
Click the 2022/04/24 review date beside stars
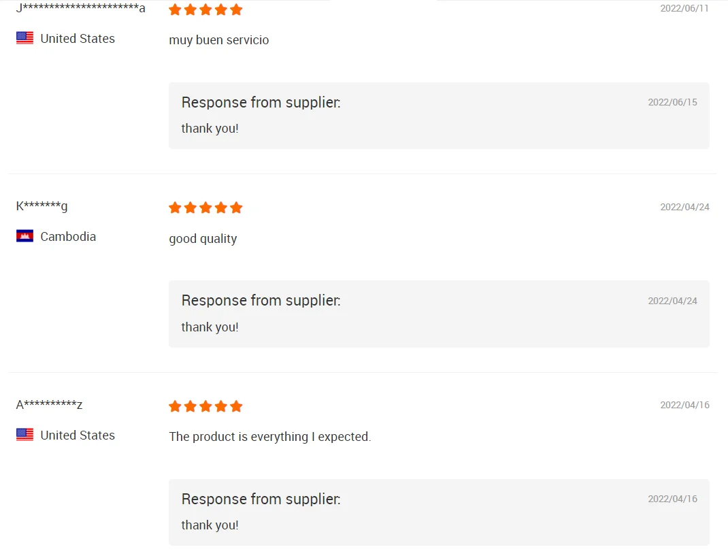[684, 207]
